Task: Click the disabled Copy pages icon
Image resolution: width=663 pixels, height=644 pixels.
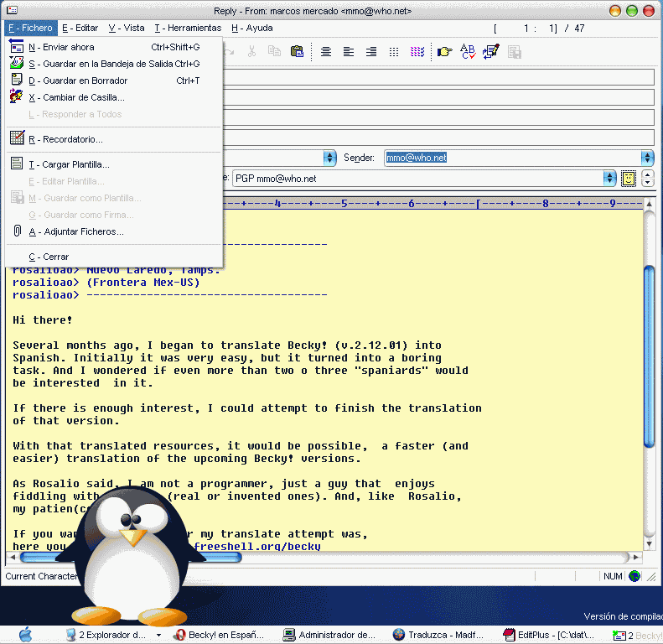Action: click(x=274, y=52)
